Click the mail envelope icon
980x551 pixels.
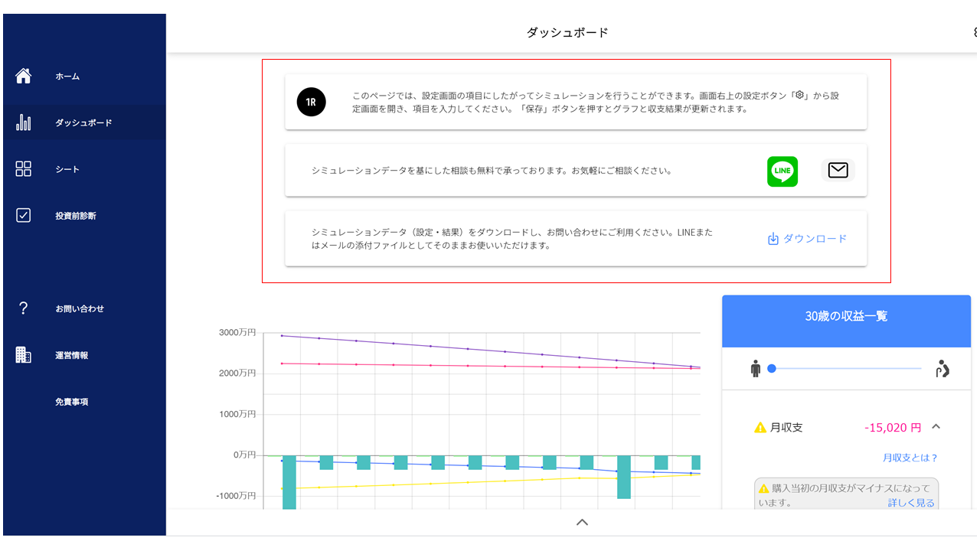[838, 171]
